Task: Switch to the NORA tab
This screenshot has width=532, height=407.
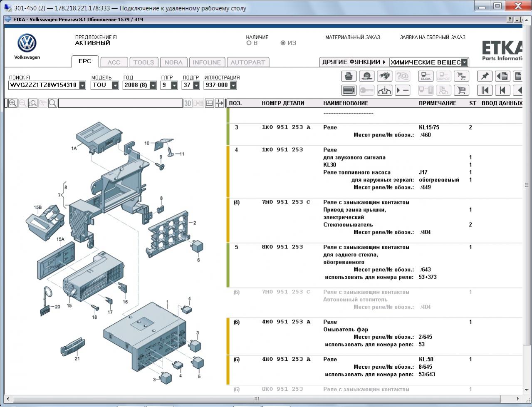Action: [x=173, y=62]
